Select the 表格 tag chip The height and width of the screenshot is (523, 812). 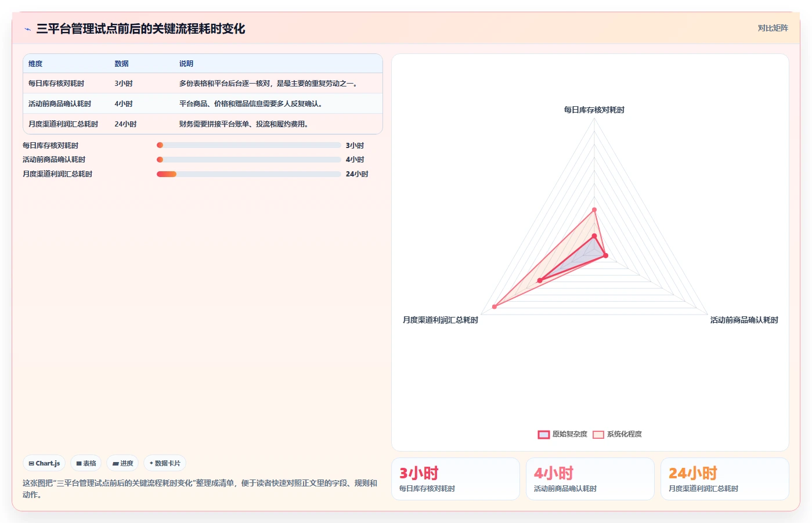86,463
